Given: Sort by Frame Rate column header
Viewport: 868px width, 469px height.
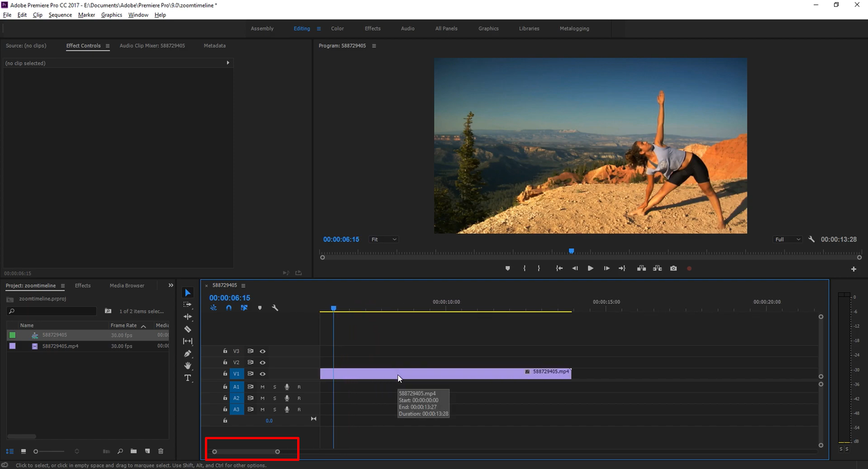Looking at the screenshot, I should pyautogui.click(x=123, y=325).
